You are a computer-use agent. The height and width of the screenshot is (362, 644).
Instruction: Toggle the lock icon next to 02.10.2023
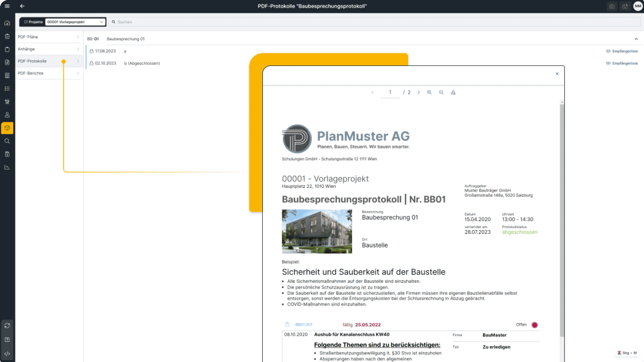92,63
